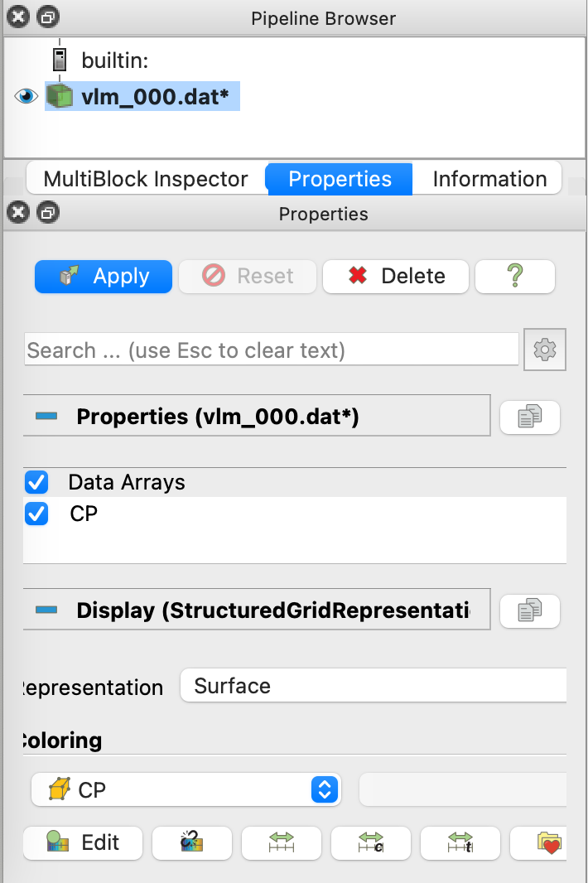Viewport: 588px width, 883px height.
Task: Click the properties search field
Action: [x=272, y=350]
